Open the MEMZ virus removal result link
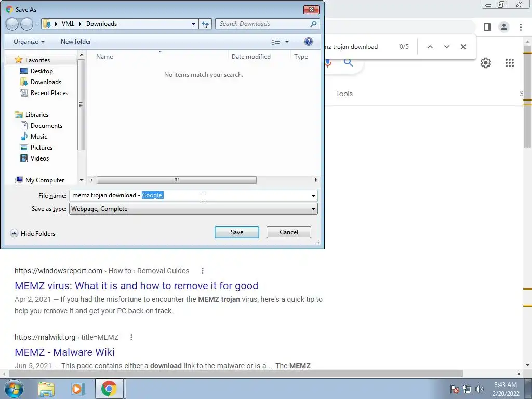Viewport: 532px width, 399px height. 136,286
